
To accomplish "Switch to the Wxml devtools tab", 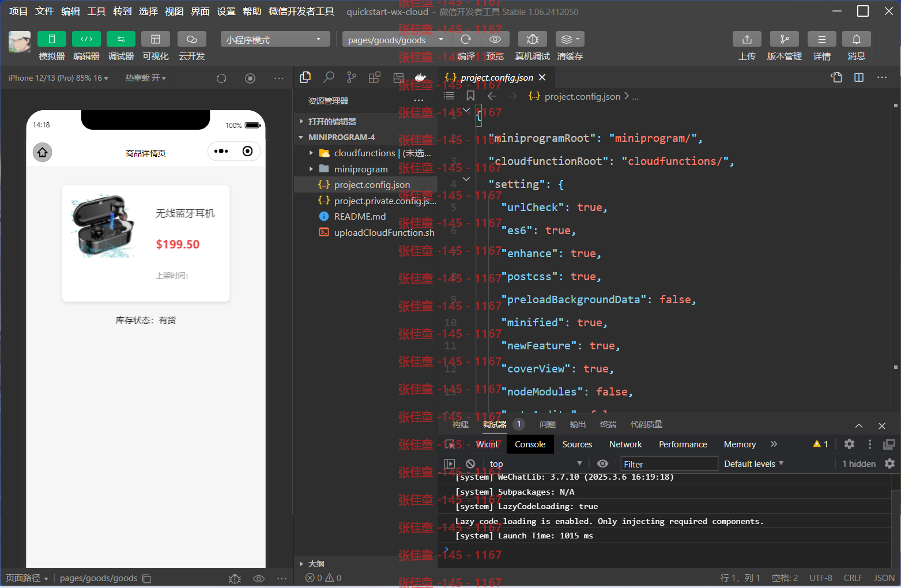I will 487,444.
